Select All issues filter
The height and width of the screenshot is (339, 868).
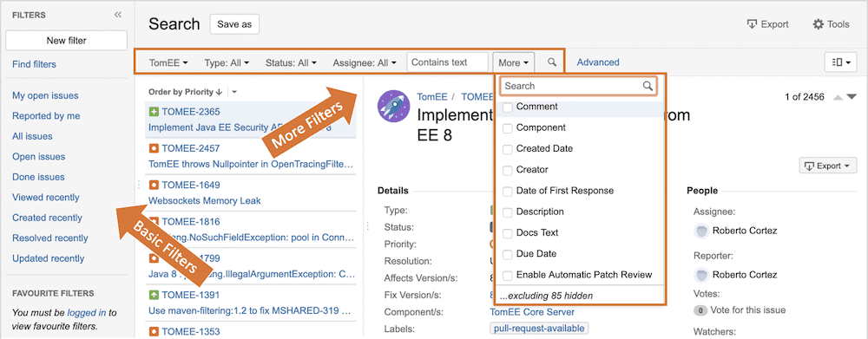pos(32,137)
